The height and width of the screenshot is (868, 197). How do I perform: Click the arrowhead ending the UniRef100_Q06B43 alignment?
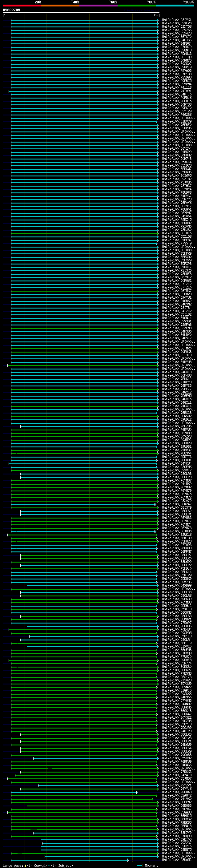(137, 792)
